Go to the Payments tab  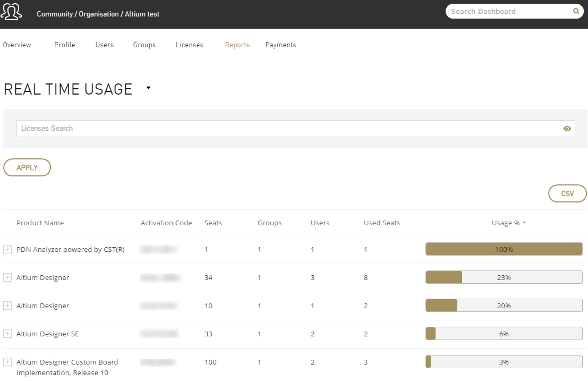pos(281,45)
